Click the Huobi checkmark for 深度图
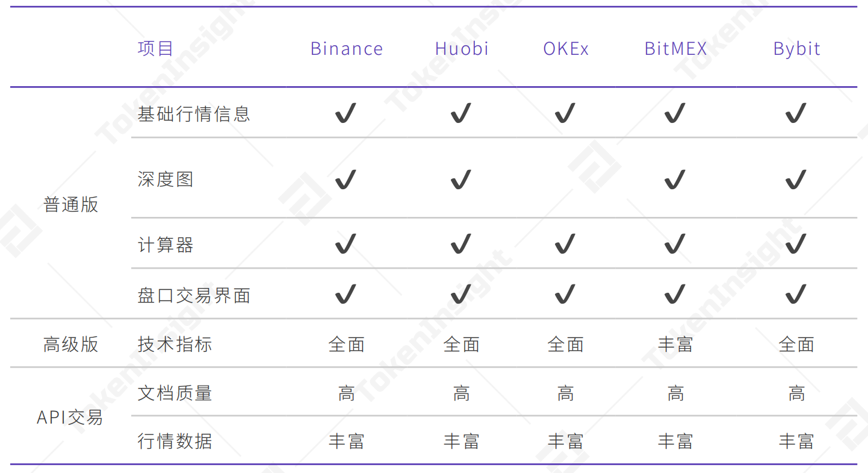The width and height of the screenshot is (868, 473). point(462,179)
